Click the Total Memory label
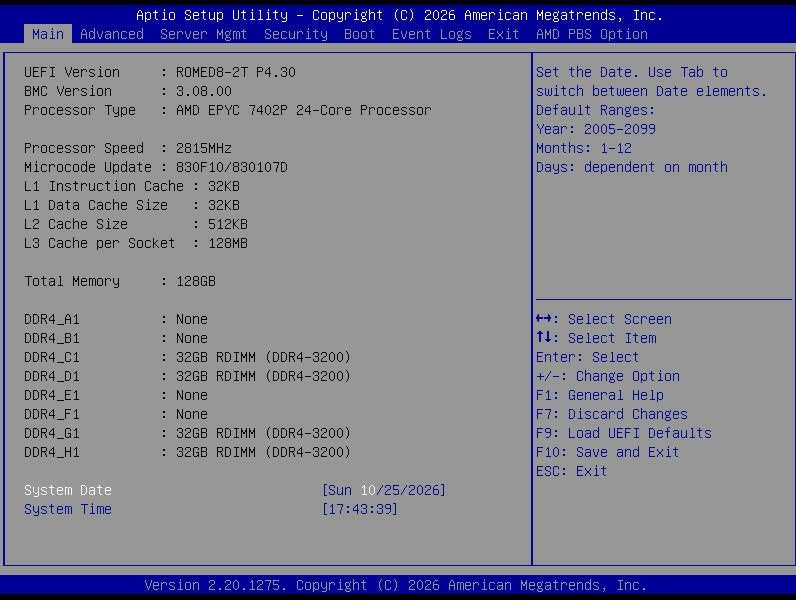Screen dimensions: 796x603 point(72,281)
